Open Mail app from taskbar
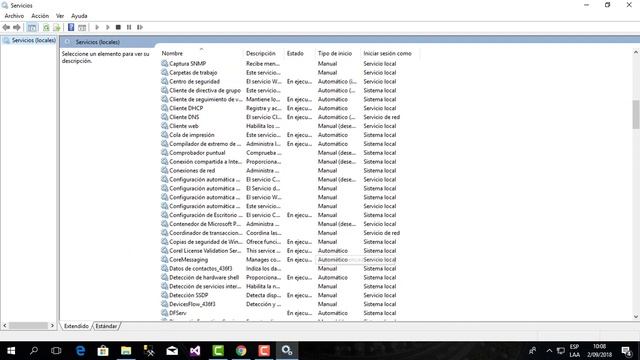This screenshot has height=360, width=640. pyautogui.click(x=172, y=351)
